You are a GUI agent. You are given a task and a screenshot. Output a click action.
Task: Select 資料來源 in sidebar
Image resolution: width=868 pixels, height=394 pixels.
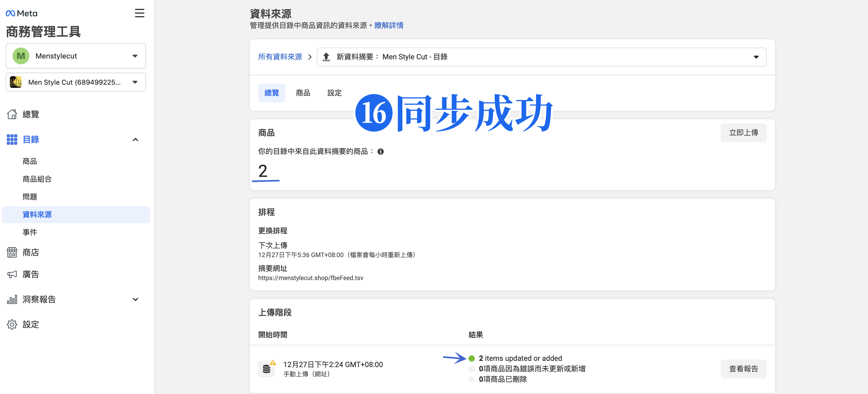tap(76, 215)
